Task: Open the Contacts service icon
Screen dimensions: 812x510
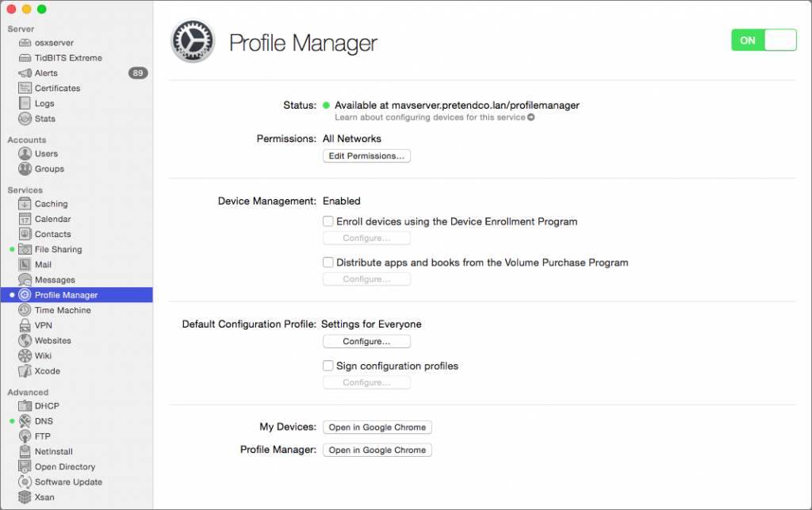Action: point(25,234)
